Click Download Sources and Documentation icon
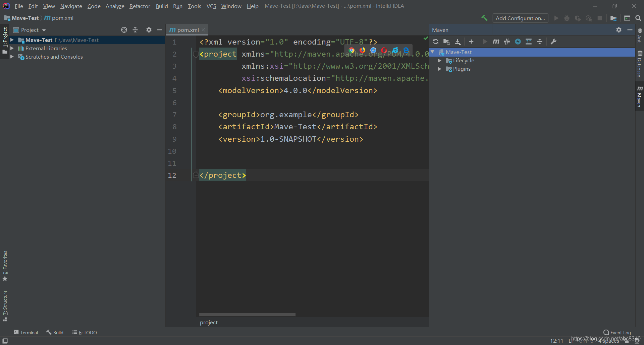 tap(458, 42)
